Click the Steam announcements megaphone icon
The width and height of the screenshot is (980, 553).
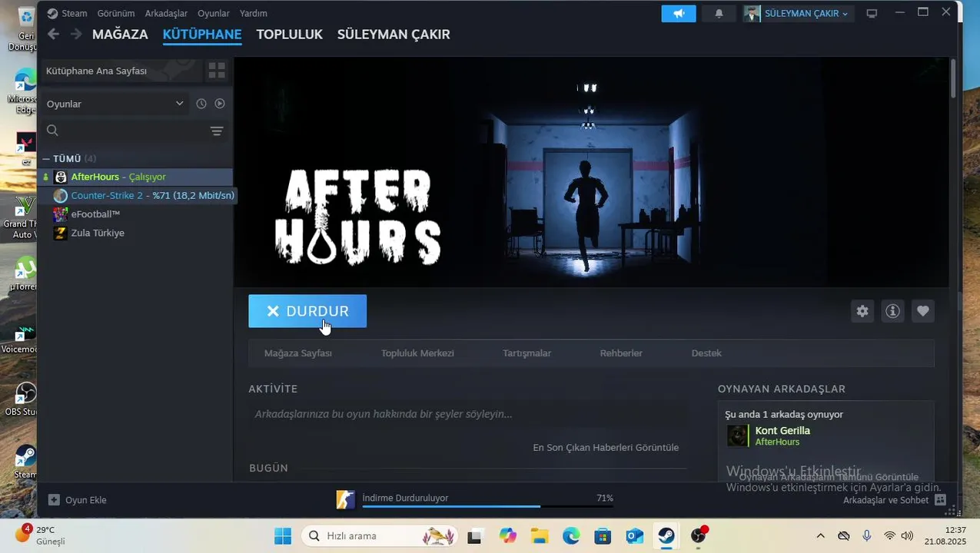[x=679, y=13]
